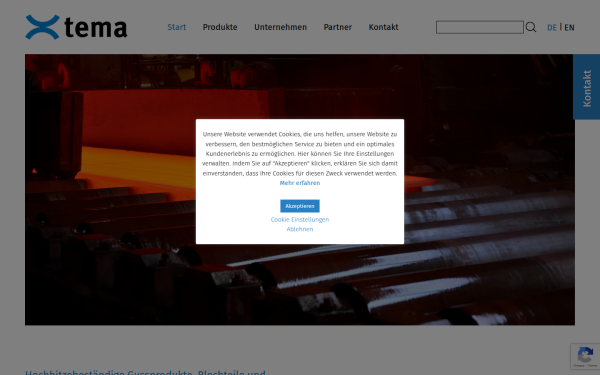Click Ablehnen to reject cookies
600x375 pixels.
click(300, 229)
